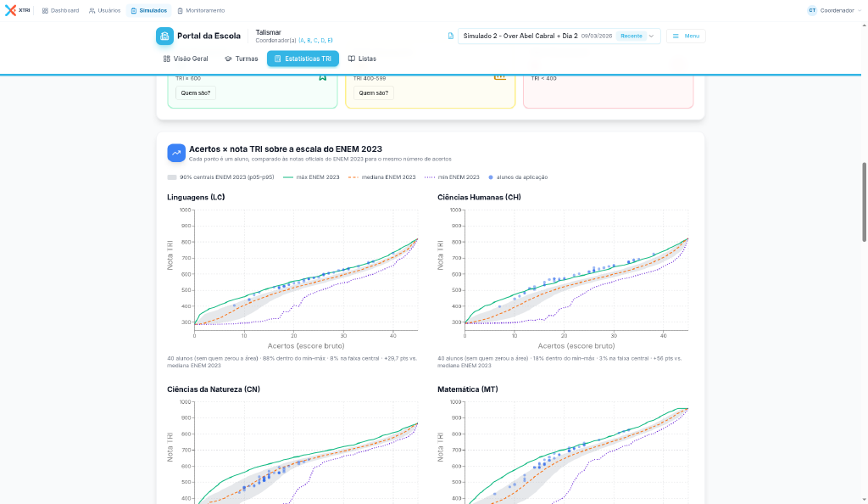Open the Simulado 2 - Over Abel Cabral dropdown

click(x=559, y=36)
